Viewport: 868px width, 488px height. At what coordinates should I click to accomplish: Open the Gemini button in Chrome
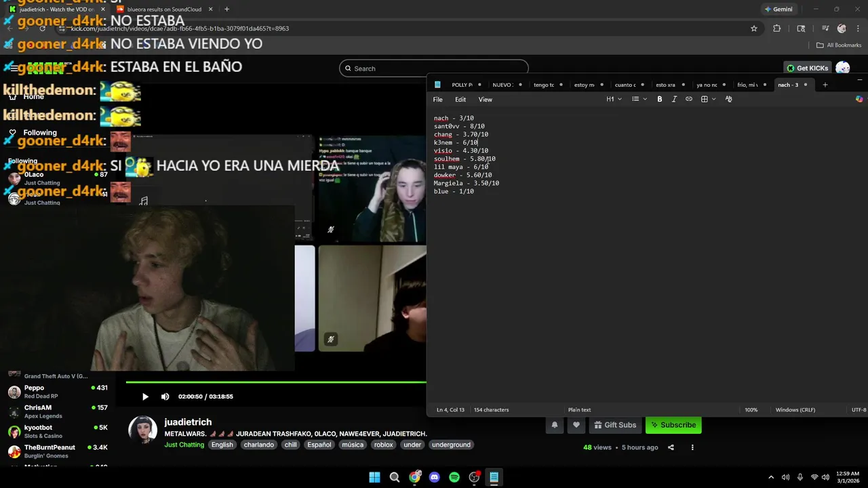coord(778,9)
